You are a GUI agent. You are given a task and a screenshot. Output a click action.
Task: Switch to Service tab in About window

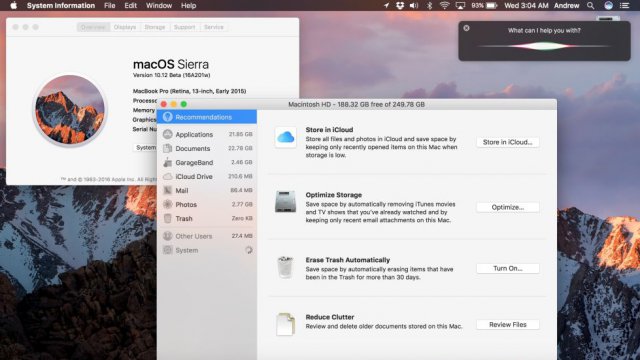coord(214,27)
